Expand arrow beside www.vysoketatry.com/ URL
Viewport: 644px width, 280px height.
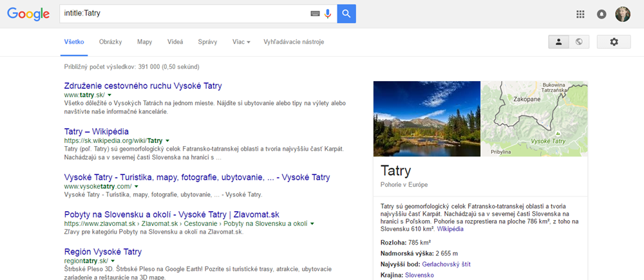(136, 187)
